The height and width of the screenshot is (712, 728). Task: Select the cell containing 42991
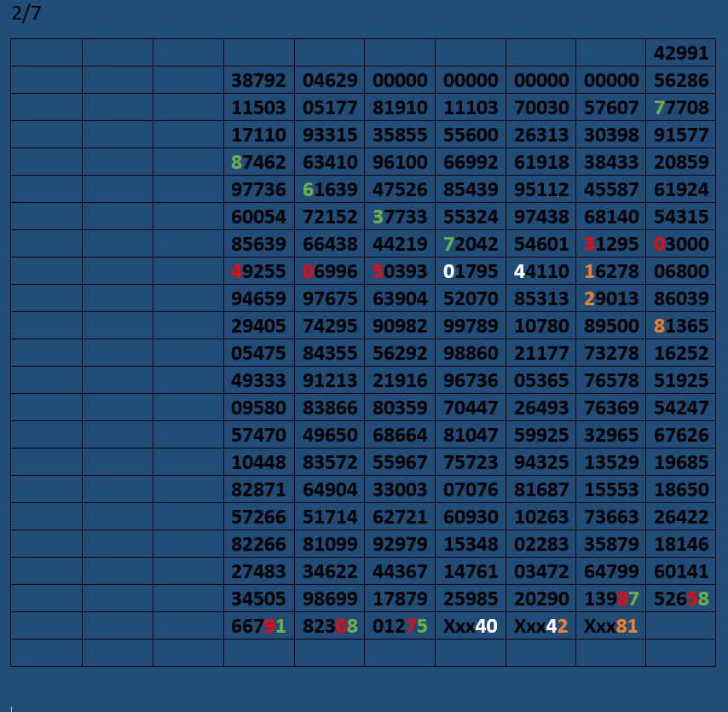(680, 53)
